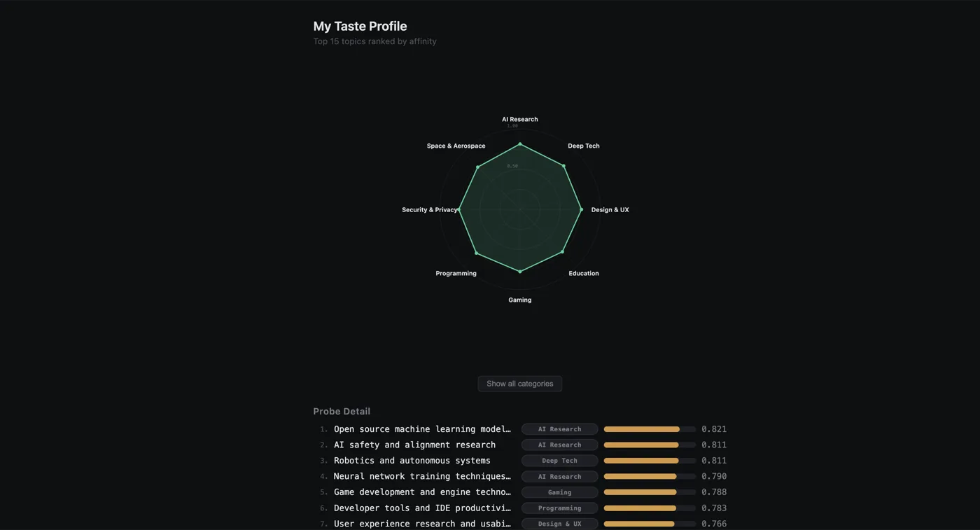Show all categories using the button
Screen dimensions: 980x530
coord(519,383)
